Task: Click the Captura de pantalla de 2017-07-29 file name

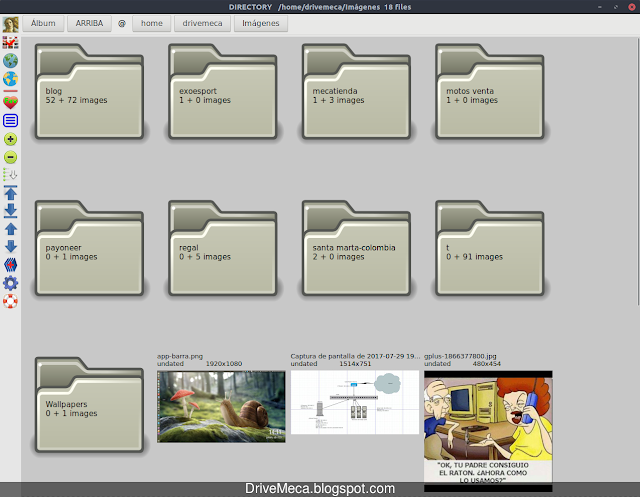Action: (355, 356)
